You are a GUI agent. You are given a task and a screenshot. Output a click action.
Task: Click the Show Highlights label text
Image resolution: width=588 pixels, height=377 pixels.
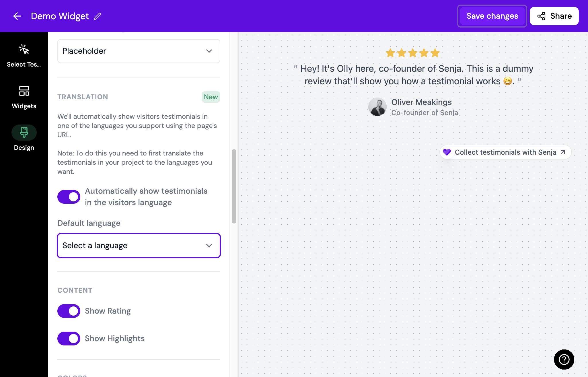[115, 339]
